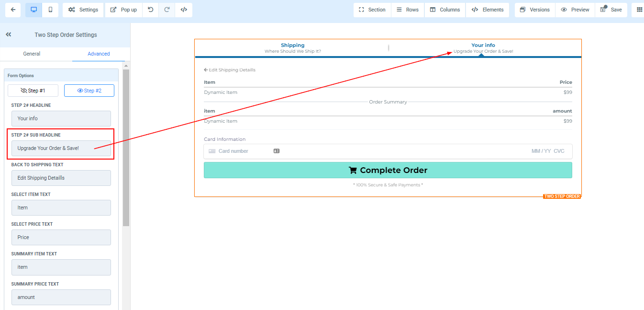The width and height of the screenshot is (644, 310).
Task: Click the card autofill icon
Action: pyautogui.click(x=277, y=151)
